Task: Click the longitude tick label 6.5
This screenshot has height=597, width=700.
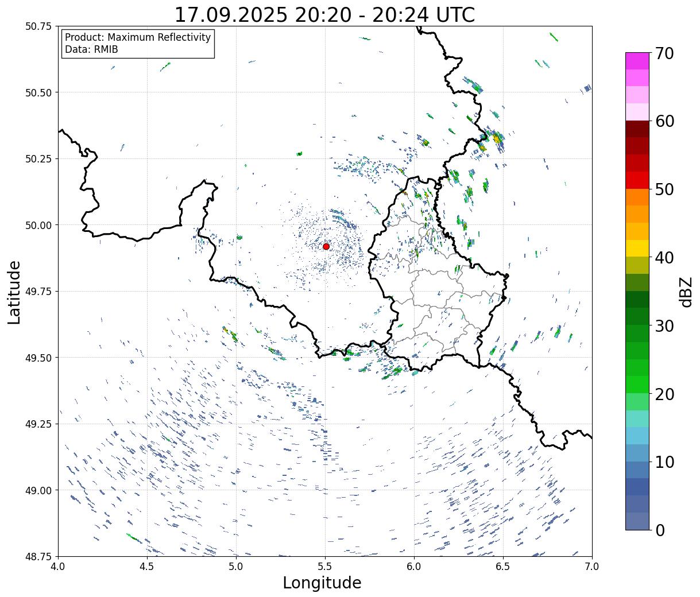Action: 503,567
